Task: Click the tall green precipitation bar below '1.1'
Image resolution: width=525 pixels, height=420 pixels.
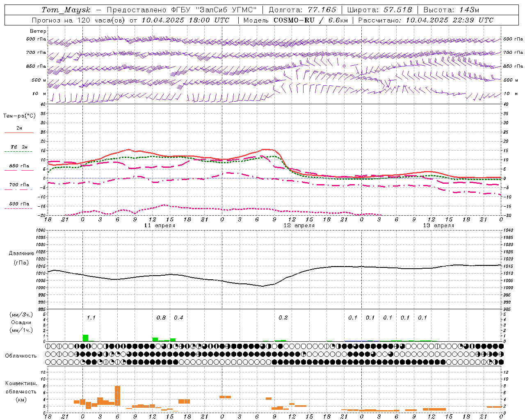Action: (85, 338)
